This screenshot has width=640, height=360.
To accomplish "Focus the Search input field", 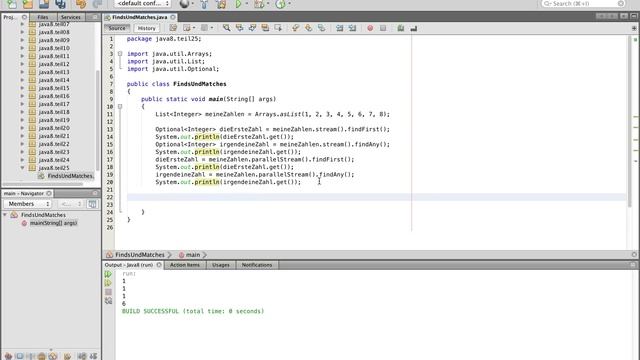I will (583, 4).
